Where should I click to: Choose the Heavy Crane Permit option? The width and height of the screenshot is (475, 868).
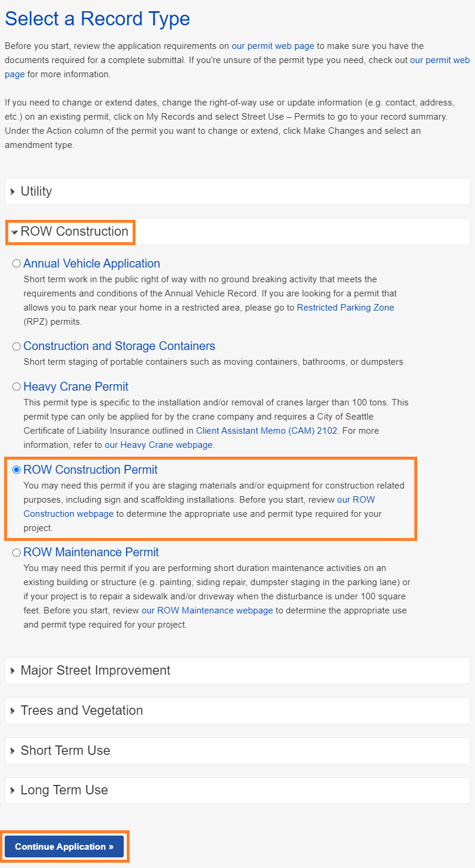coord(17,387)
